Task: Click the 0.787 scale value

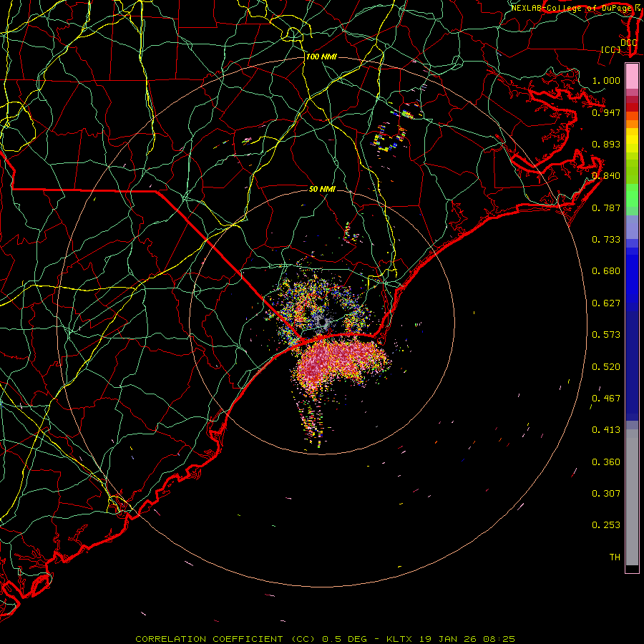Action: pyautogui.click(x=606, y=208)
